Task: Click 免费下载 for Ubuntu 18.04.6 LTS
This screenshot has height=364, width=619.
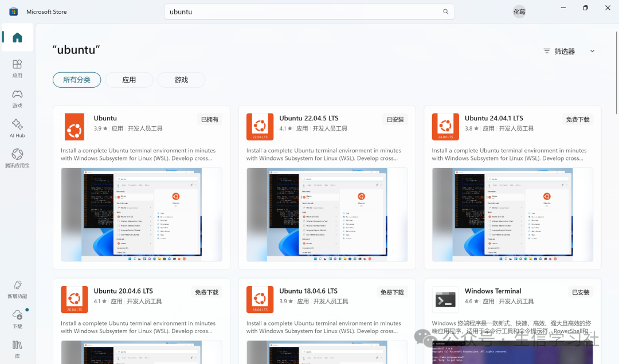Action: coord(392,292)
